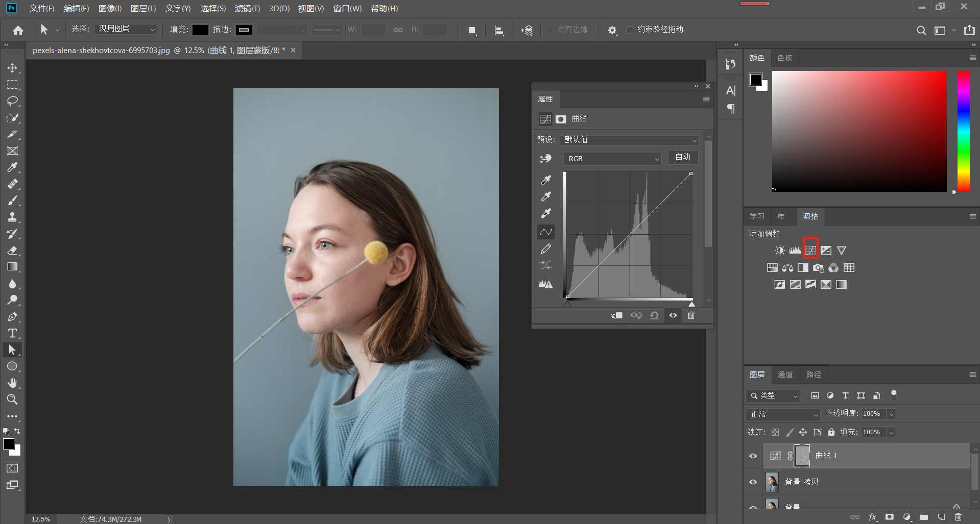Screen dimensions: 980x524
Task: Select the Brush tool
Action: click(x=12, y=201)
